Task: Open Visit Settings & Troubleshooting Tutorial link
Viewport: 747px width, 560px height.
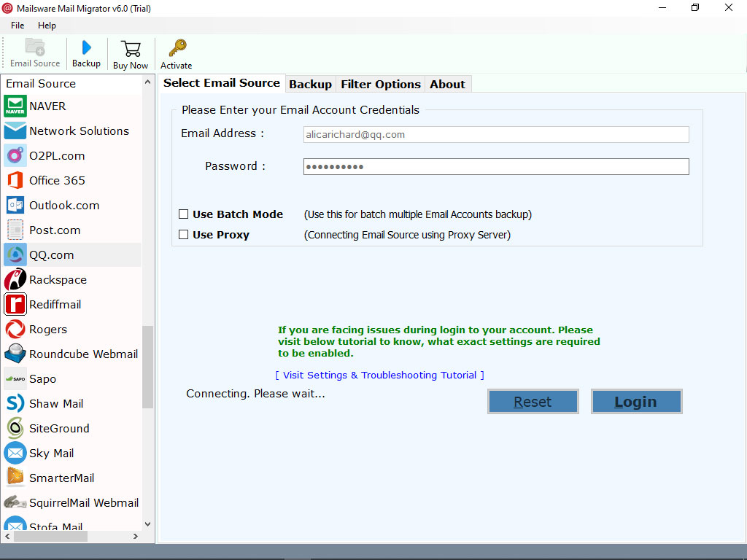Action: pos(379,375)
